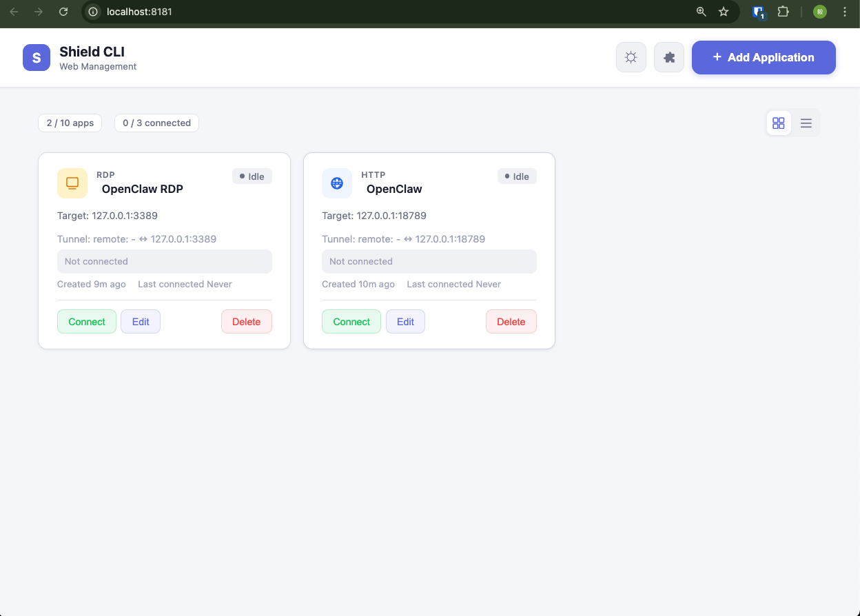Screen dimensions: 860x616
Task: Open the Bitwarden extension icon
Action: coord(759,12)
